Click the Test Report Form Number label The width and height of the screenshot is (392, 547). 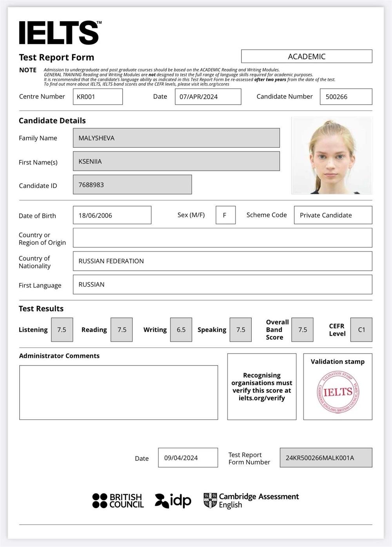pos(249,458)
